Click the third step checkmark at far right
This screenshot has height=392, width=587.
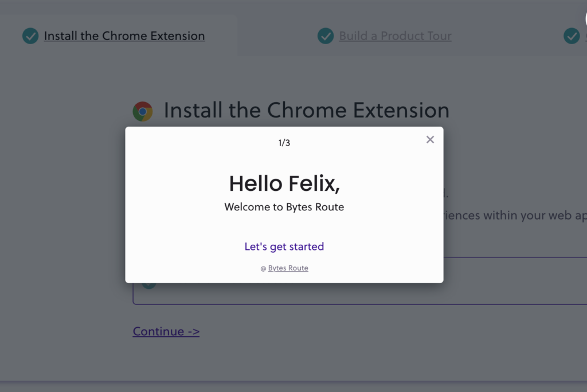point(572,36)
